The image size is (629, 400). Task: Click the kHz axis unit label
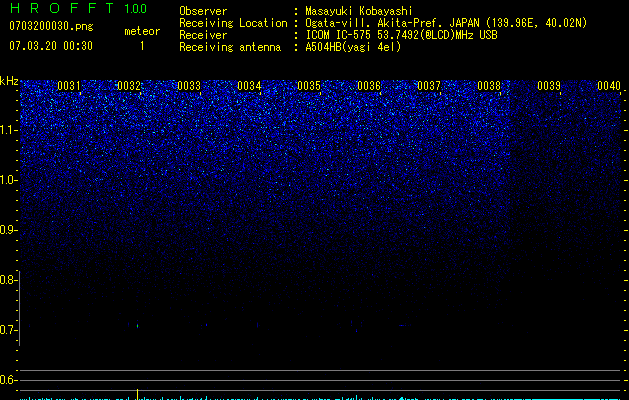pyautogui.click(x=9, y=81)
